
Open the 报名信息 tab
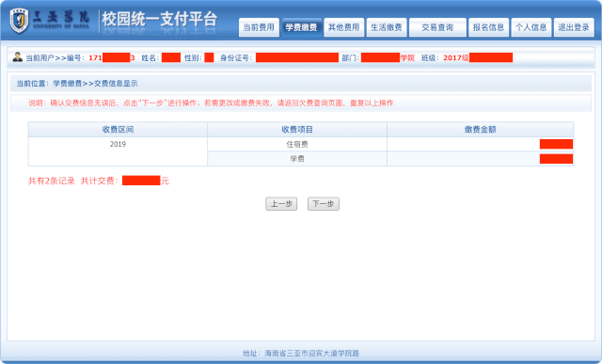pyautogui.click(x=489, y=27)
